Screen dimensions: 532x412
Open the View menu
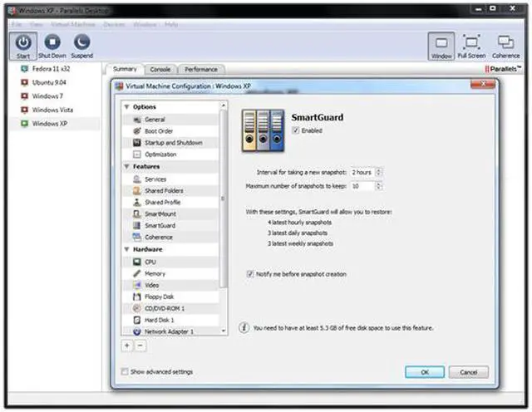pos(36,24)
